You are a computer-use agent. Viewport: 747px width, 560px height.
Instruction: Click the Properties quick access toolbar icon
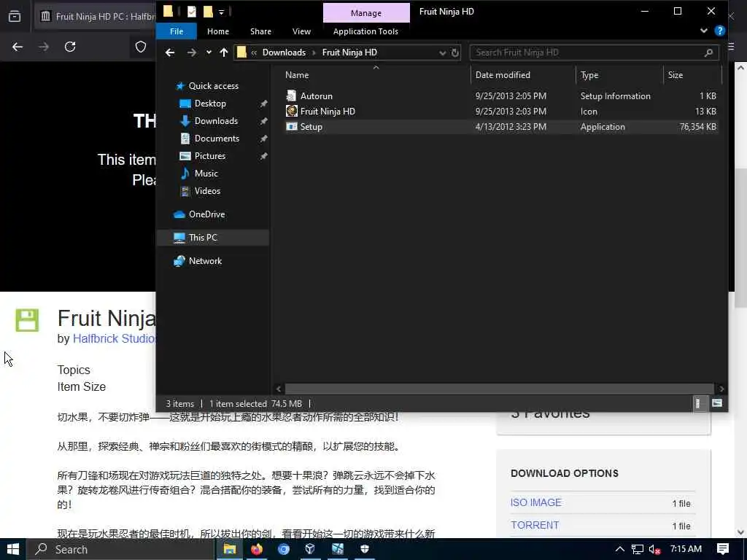192,12
